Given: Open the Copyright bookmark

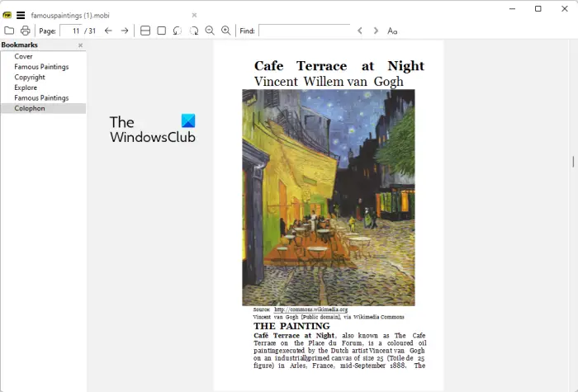Looking at the screenshot, I should [x=30, y=77].
